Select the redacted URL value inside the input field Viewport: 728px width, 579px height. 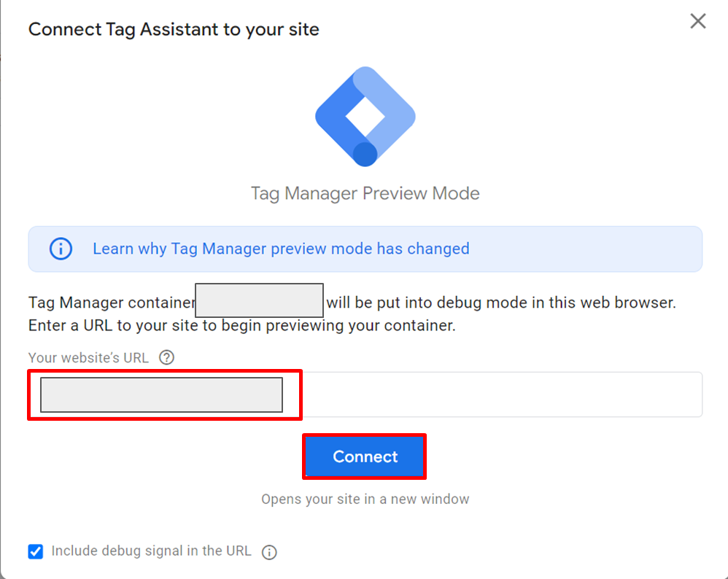point(161,395)
